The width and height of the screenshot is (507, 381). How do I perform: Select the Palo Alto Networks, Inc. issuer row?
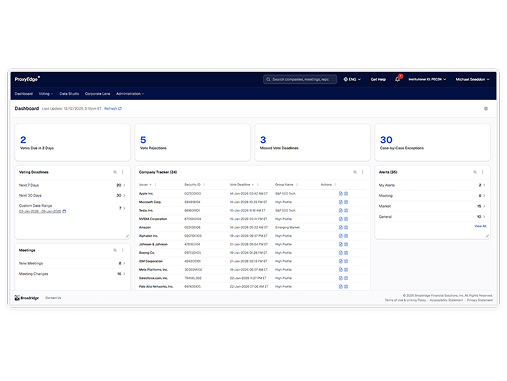point(252,286)
